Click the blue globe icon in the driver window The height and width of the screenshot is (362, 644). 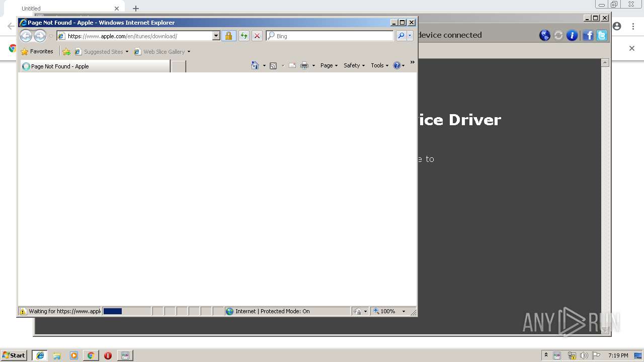pos(545,35)
